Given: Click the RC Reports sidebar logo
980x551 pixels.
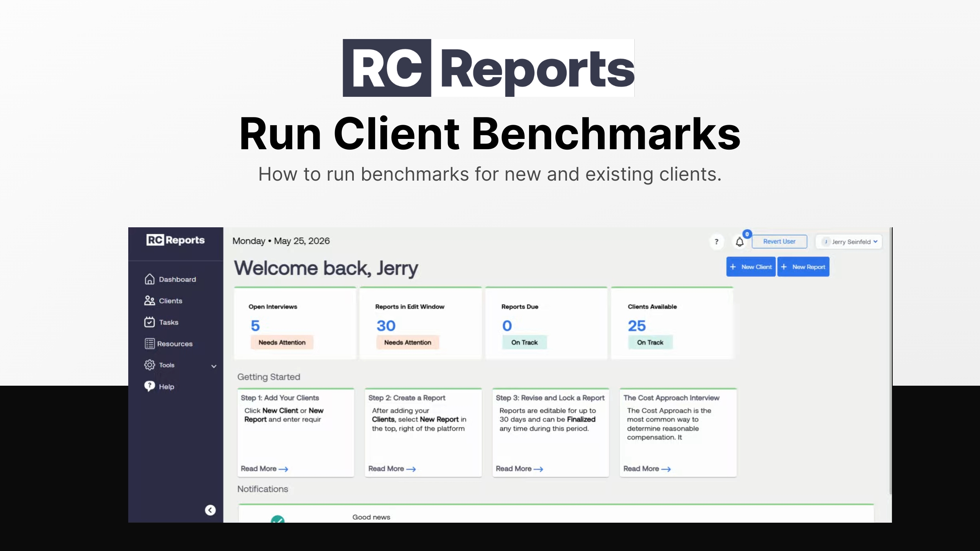Looking at the screenshot, I should (x=176, y=240).
